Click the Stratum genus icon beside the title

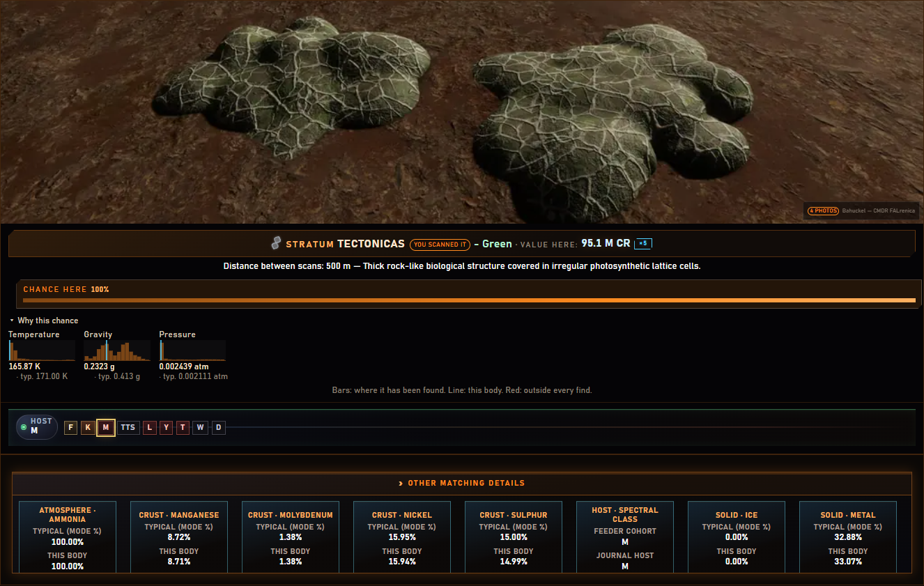(x=276, y=244)
